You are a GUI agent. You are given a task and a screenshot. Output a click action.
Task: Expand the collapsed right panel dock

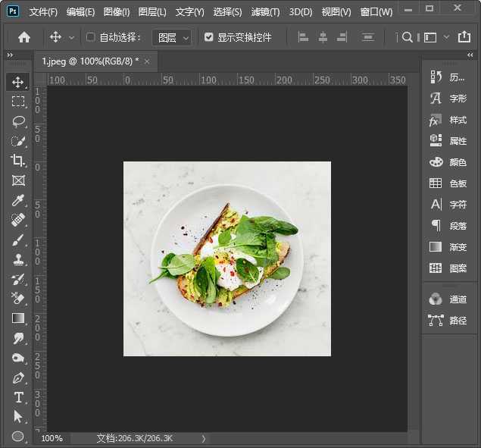coord(470,55)
